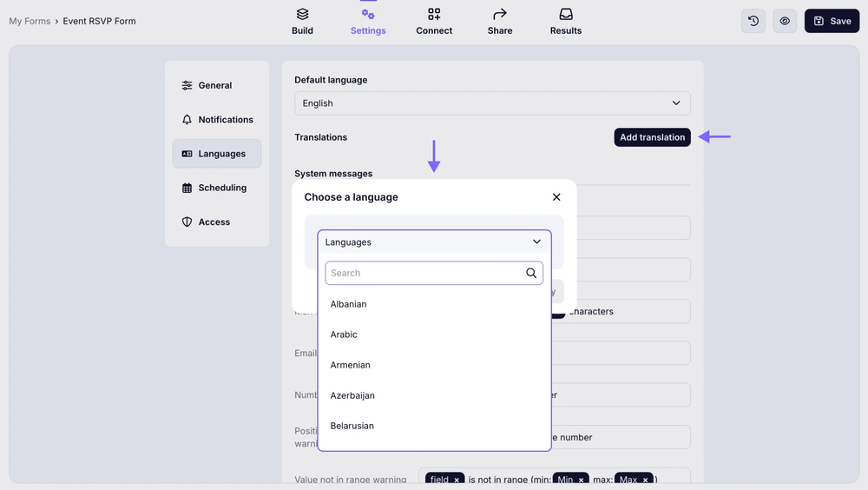Screen dimensions: 868x490
Task: Click the language Search field
Action: click(x=425, y=273)
